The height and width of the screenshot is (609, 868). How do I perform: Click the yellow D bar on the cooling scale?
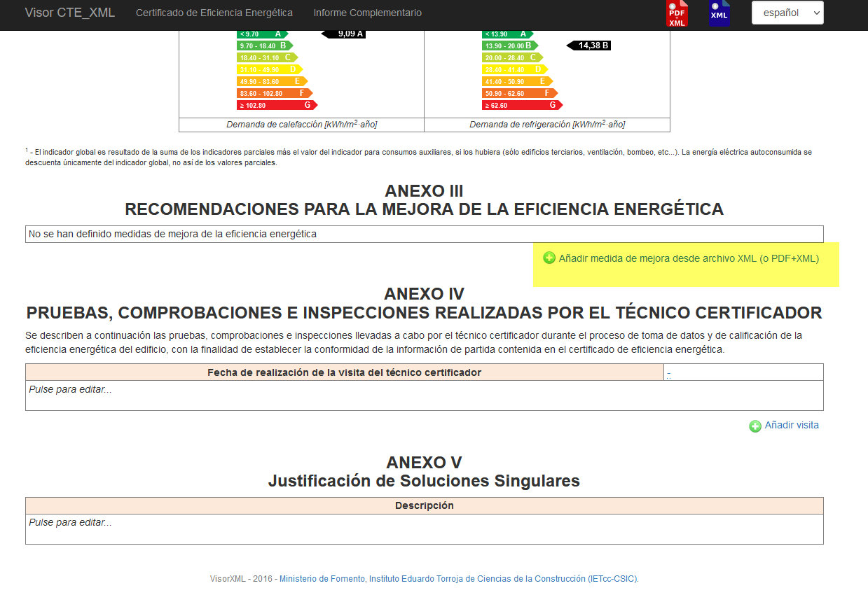(x=514, y=69)
